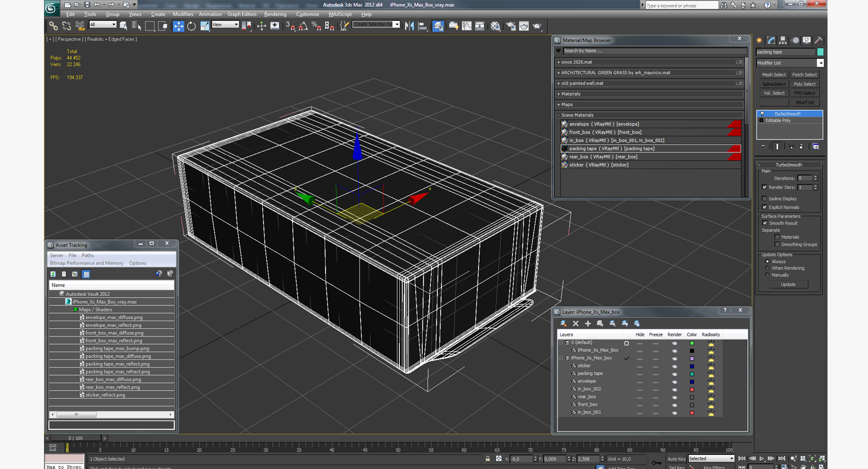Screen dimensions: 868x469
Task: Click the Select and Link tool
Action: pyautogui.click(x=53, y=26)
